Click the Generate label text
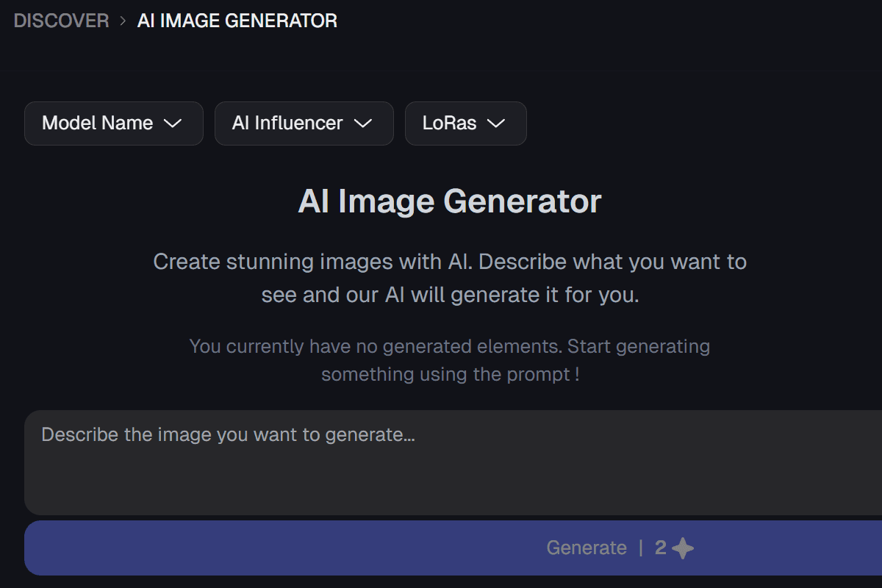882x588 pixels. [x=587, y=548]
